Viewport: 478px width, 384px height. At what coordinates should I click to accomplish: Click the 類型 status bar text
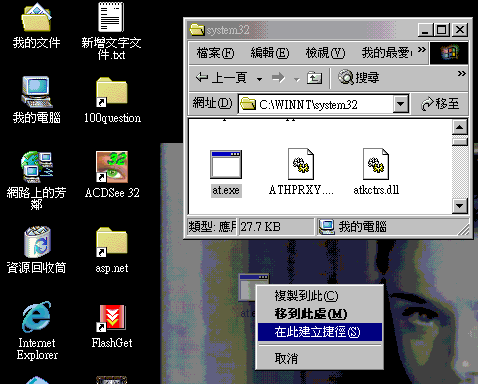[x=212, y=227]
